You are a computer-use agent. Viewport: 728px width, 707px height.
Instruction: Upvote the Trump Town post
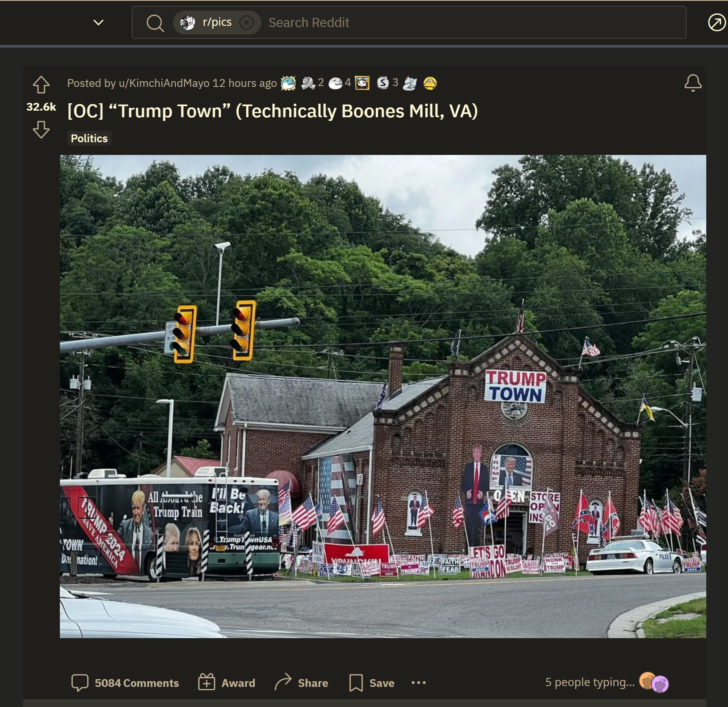pyautogui.click(x=41, y=85)
